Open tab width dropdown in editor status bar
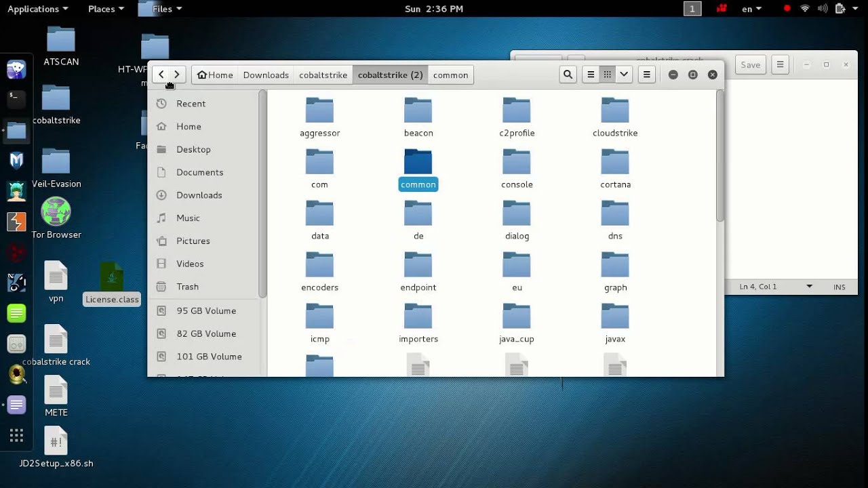The image size is (868, 488). (x=809, y=287)
